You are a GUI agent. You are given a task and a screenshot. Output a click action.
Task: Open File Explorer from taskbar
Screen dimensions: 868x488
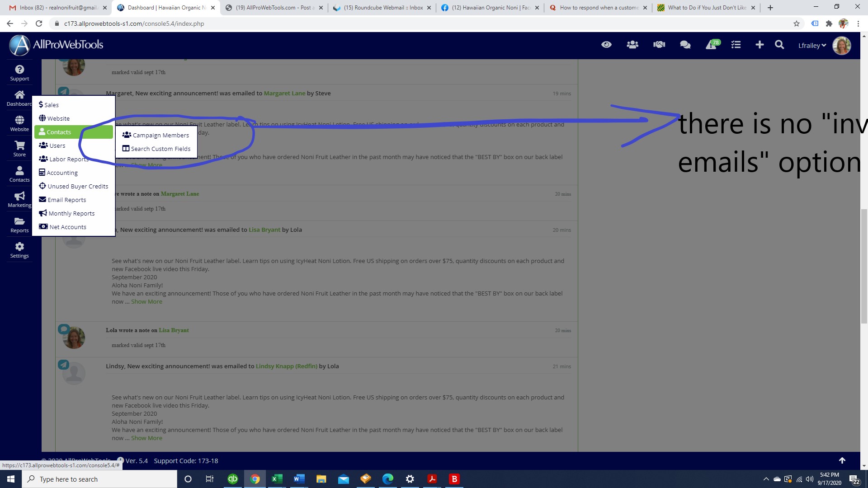[x=321, y=479]
